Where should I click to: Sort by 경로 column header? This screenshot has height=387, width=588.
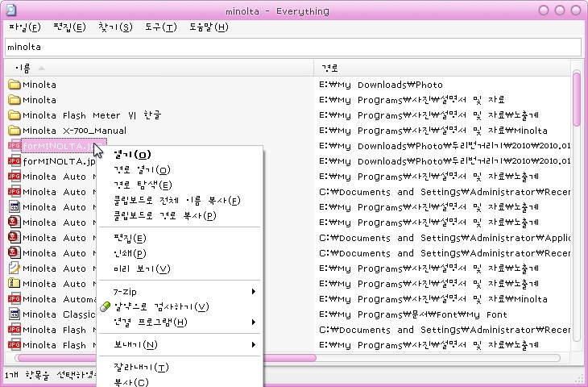point(443,68)
